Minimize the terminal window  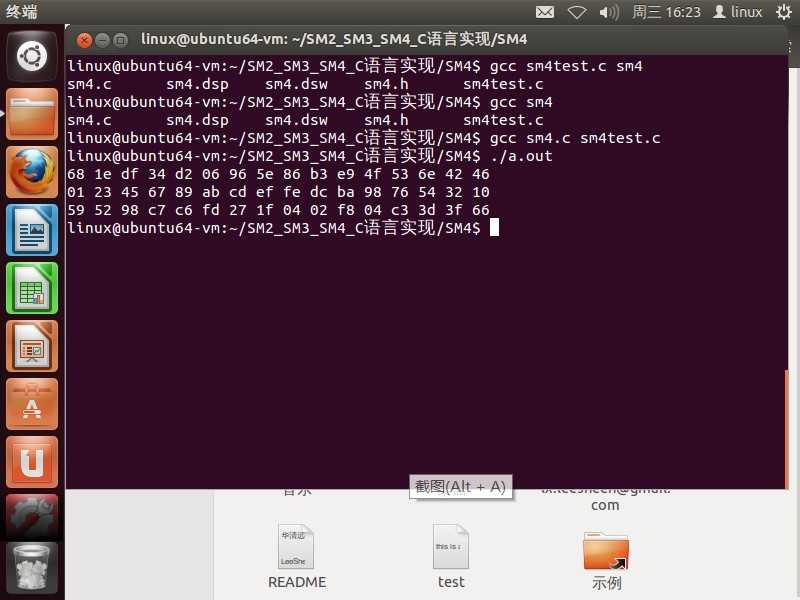[x=103, y=40]
